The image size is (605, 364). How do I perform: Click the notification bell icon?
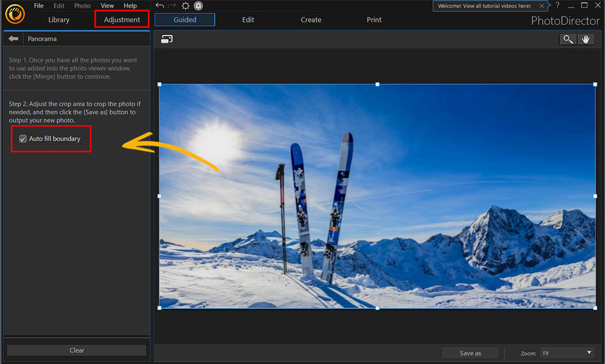coord(198,5)
